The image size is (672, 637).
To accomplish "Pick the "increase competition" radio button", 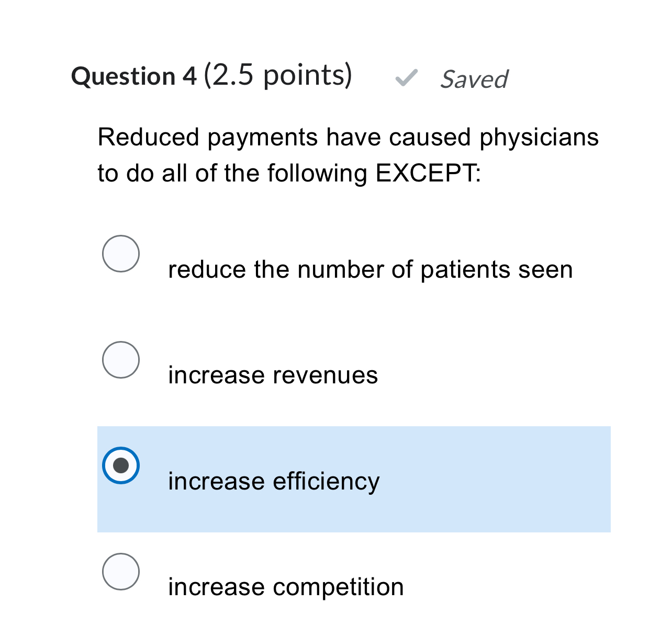I will (121, 572).
